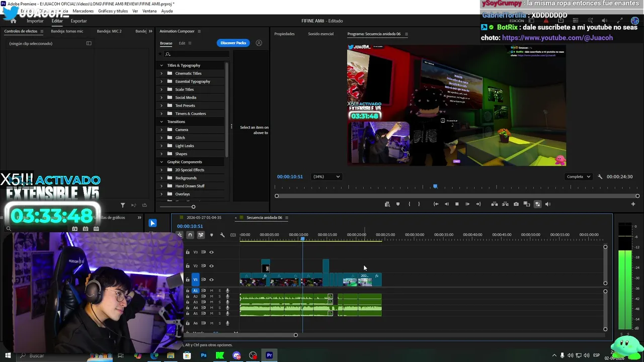The image size is (644, 362).
Task: Click the Add Marker icon in timeline
Action: pos(211,235)
